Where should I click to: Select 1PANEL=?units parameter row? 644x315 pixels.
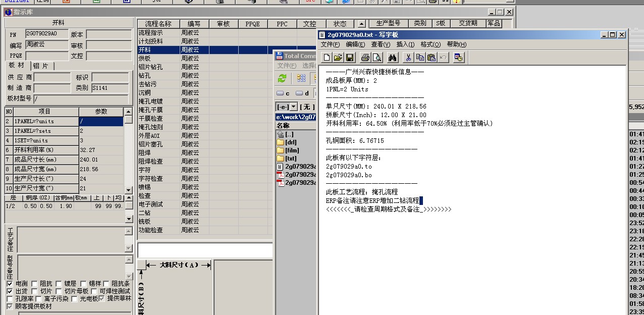pyautogui.click(x=64, y=121)
